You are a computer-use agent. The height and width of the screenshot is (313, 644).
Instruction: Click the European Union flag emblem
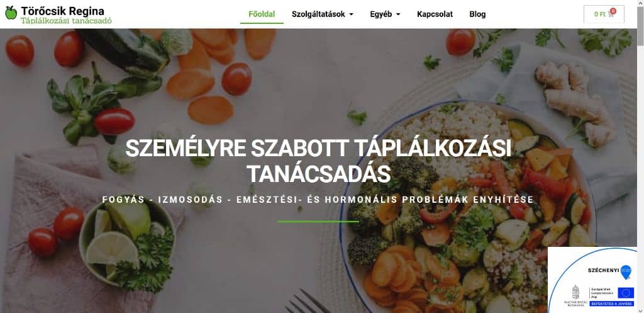[626, 293]
